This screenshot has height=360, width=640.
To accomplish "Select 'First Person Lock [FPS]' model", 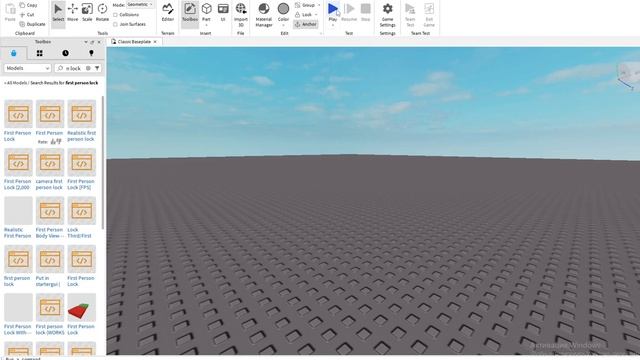I will (81, 169).
